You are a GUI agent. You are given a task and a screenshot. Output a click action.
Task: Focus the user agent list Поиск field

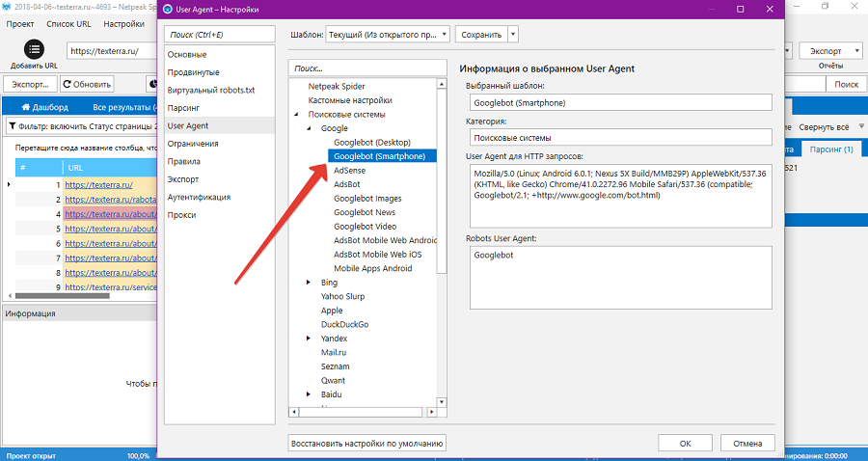tap(367, 68)
